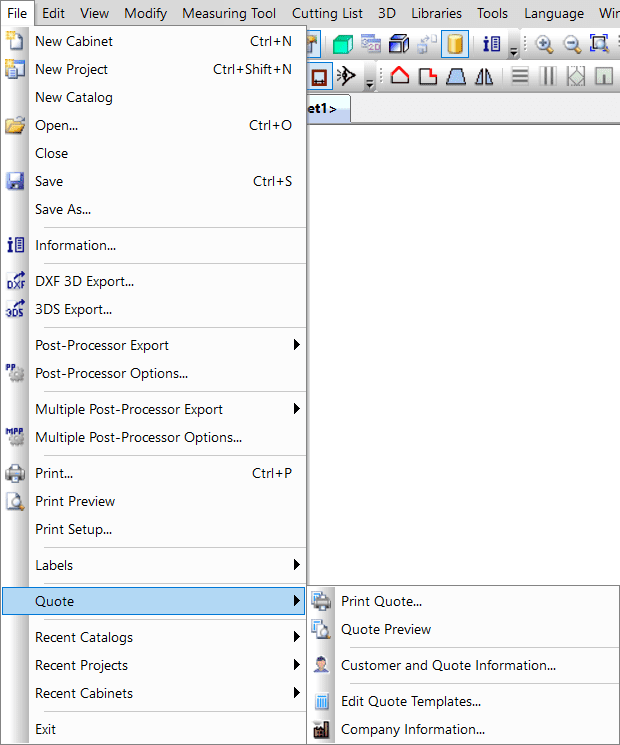Click the green arched door icon
Screen dimensions: 620x745
[x=604, y=76]
